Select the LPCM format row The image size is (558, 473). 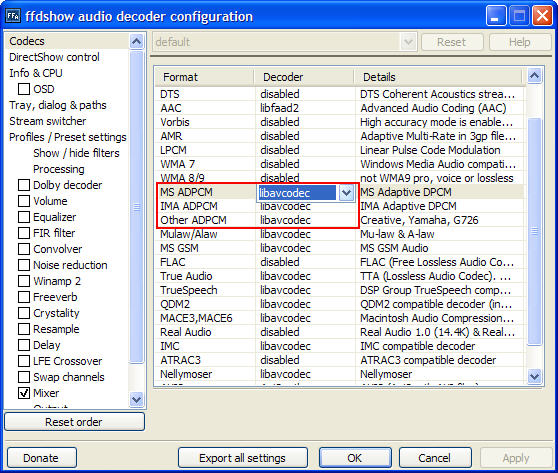tap(339, 150)
